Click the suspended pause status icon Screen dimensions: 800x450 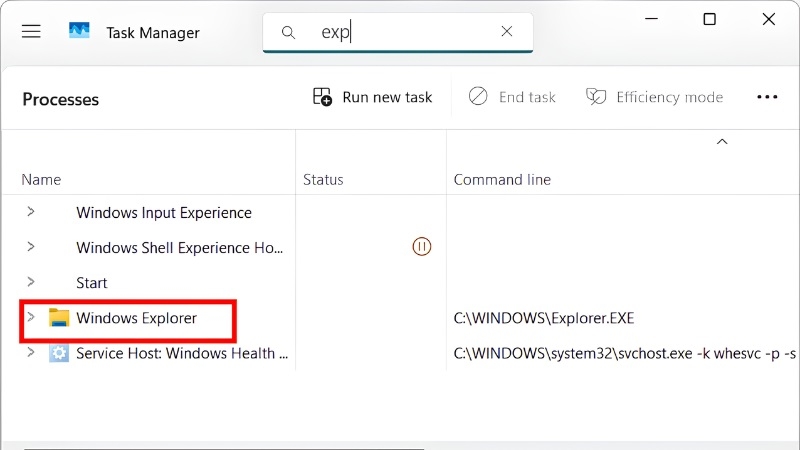pos(421,247)
